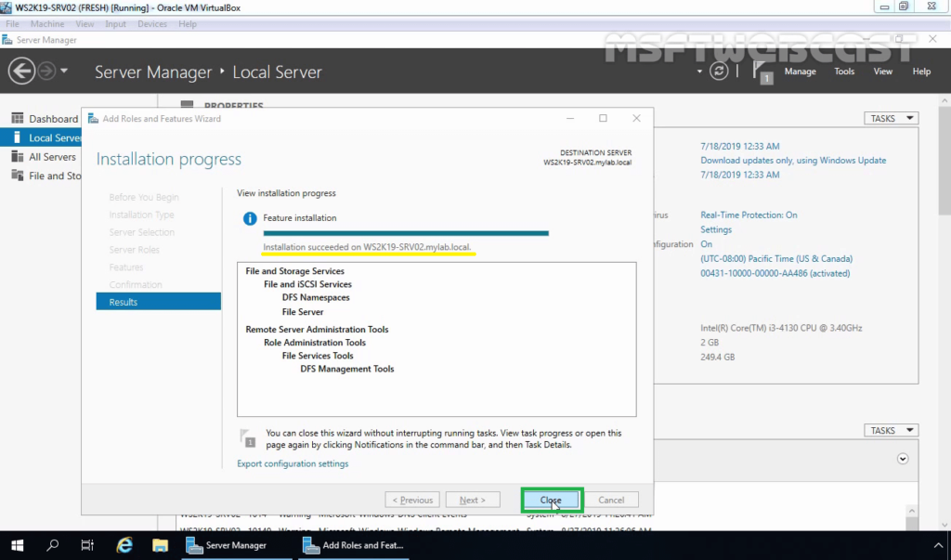Open the Server Manager View menu
This screenshot has height=560, width=951.
coord(882,71)
